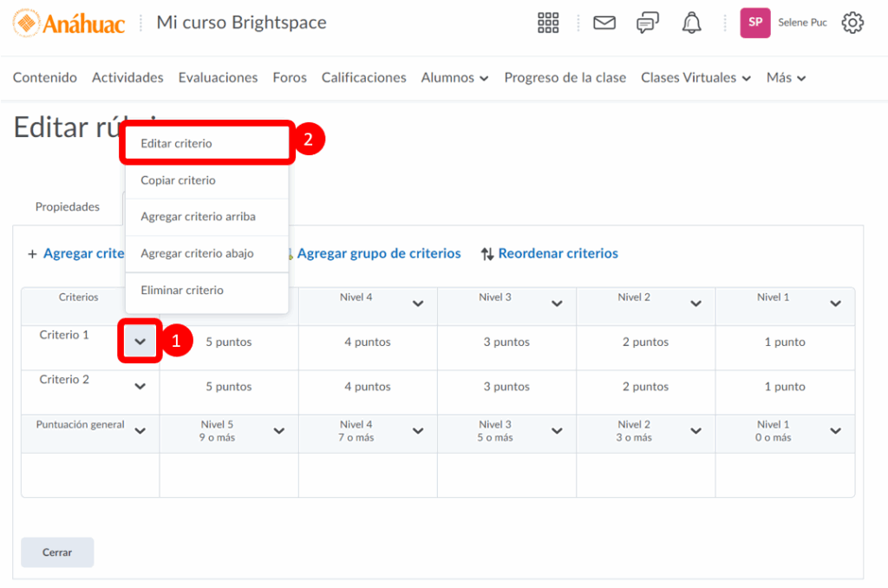This screenshot has height=588, width=888.
Task: Open the Puntuación general dropdown arrow
Action: tap(140, 431)
